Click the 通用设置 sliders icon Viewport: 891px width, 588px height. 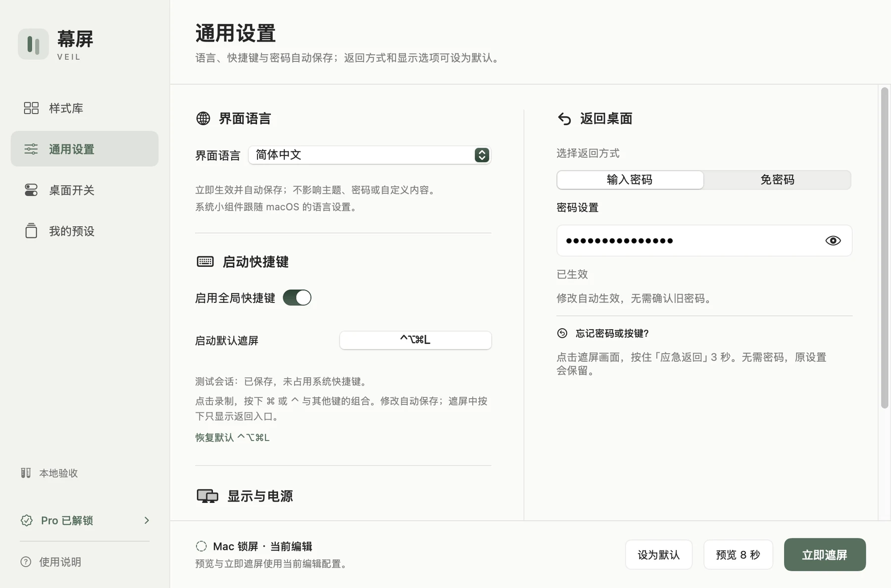[31, 149]
